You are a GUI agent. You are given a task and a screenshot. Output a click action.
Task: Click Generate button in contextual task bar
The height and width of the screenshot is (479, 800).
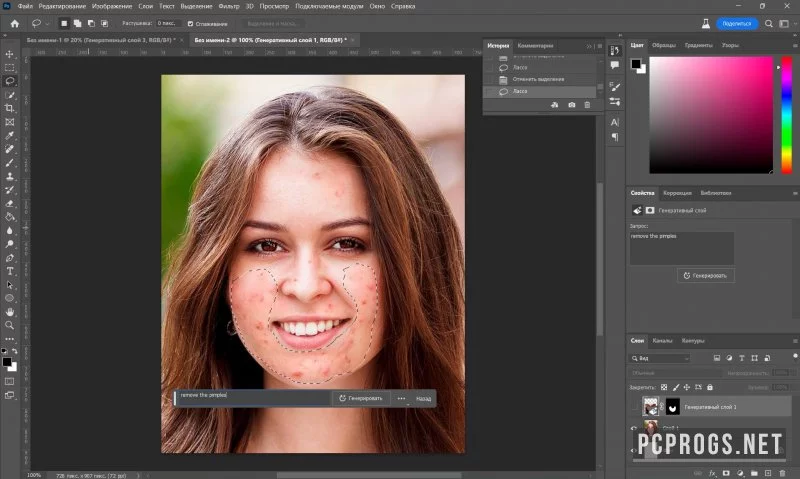(361, 398)
